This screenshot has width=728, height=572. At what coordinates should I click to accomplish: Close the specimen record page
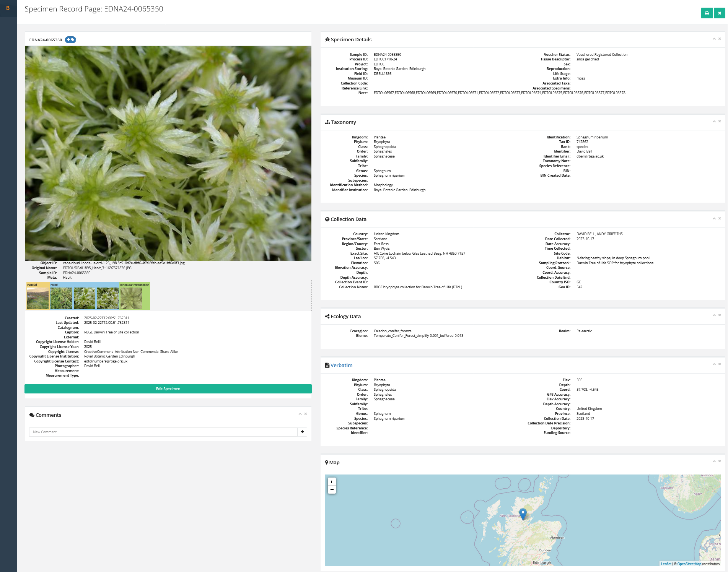click(x=720, y=13)
